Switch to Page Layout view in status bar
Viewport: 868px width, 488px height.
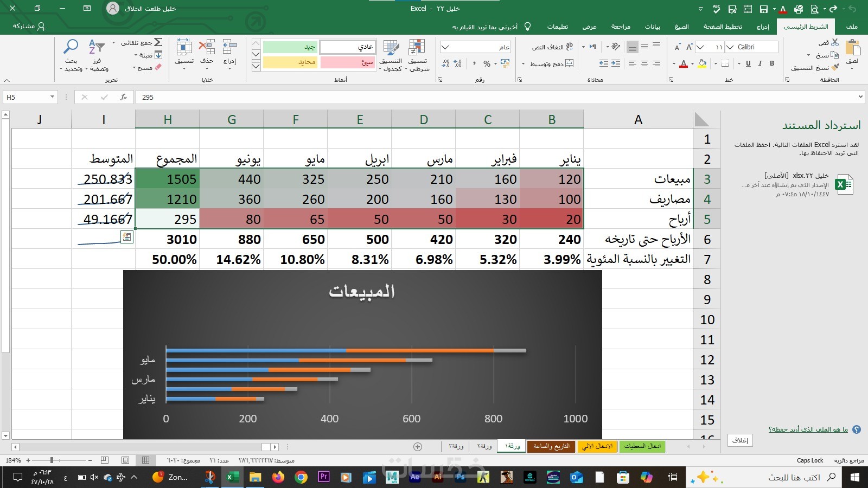125,460
